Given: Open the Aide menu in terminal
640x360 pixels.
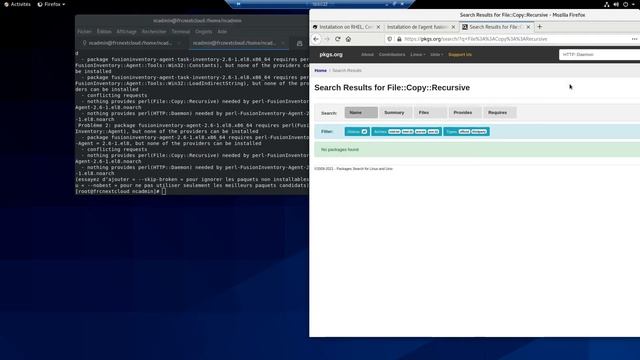Looking at the screenshot, I should 222,31.
